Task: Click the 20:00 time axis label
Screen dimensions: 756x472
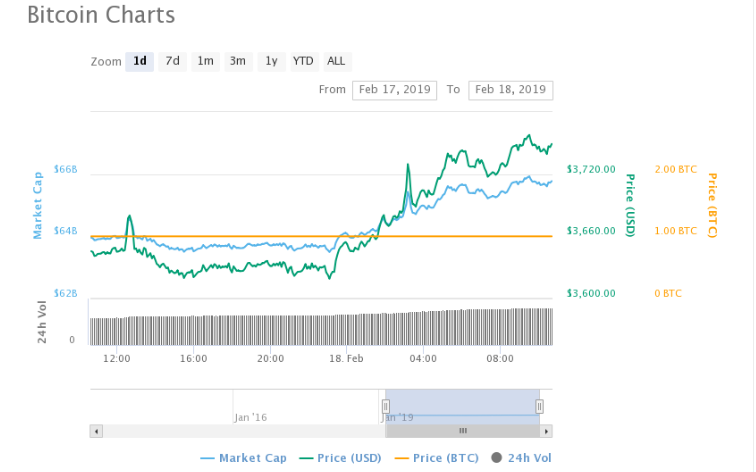Action: tap(270, 359)
